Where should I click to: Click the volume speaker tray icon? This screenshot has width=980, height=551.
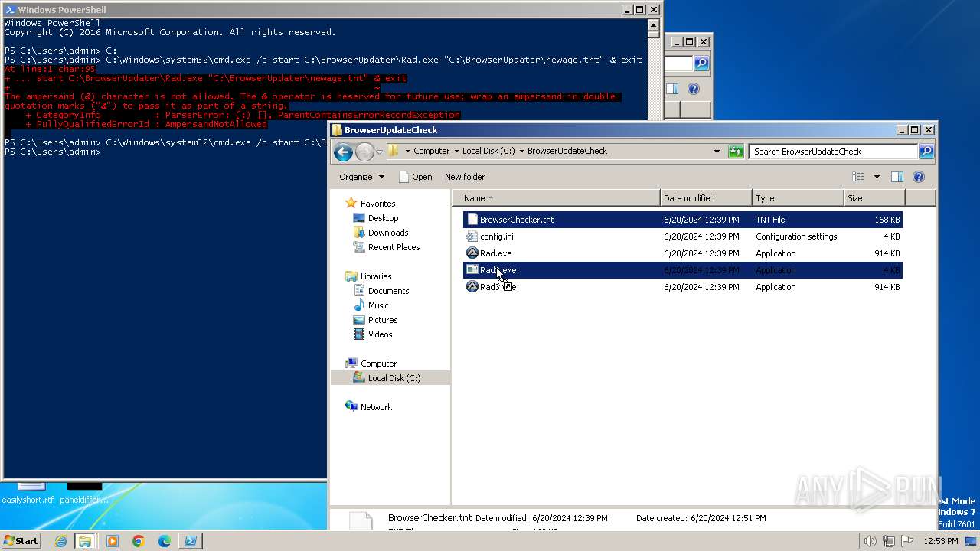(x=870, y=541)
